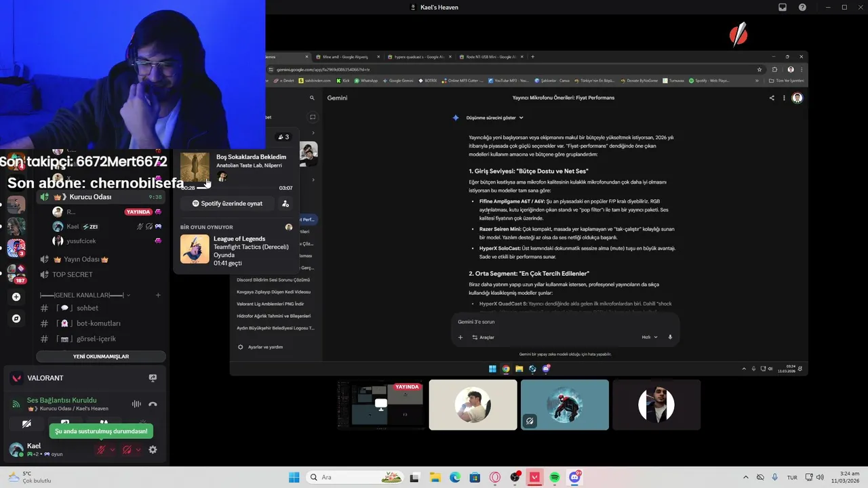Click the YAYINDA stream thumbnail tile

(381, 405)
